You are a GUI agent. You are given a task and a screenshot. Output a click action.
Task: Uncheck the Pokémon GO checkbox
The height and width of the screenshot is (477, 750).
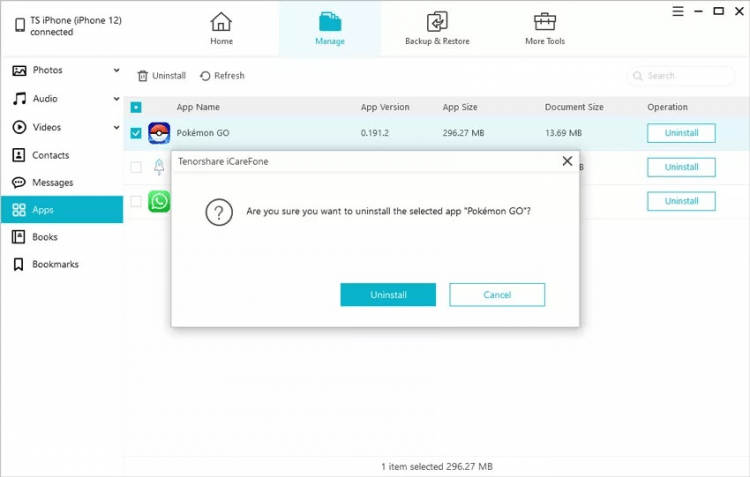[x=136, y=133]
